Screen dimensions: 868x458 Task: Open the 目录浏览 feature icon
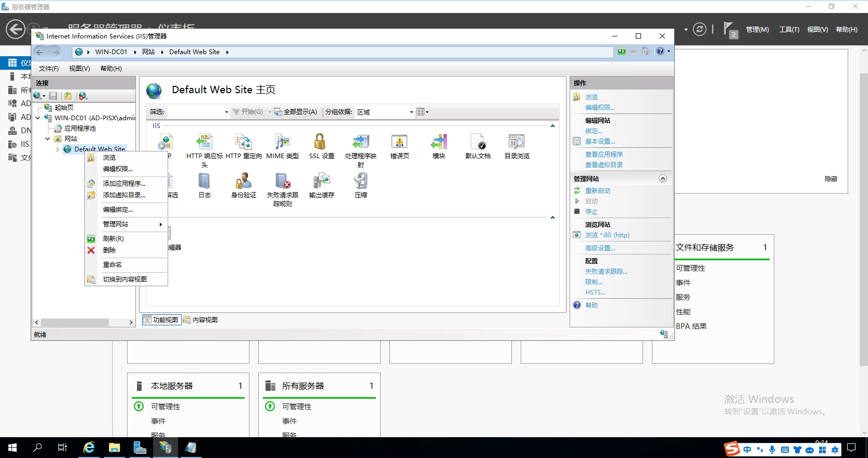point(517,143)
